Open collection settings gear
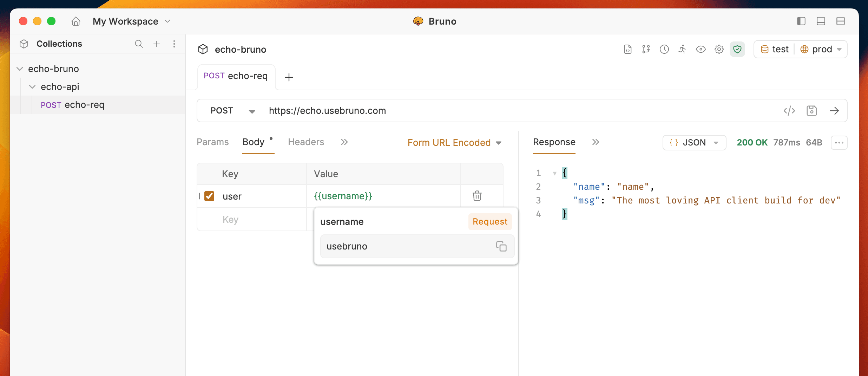868x376 pixels. pos(719,49)
